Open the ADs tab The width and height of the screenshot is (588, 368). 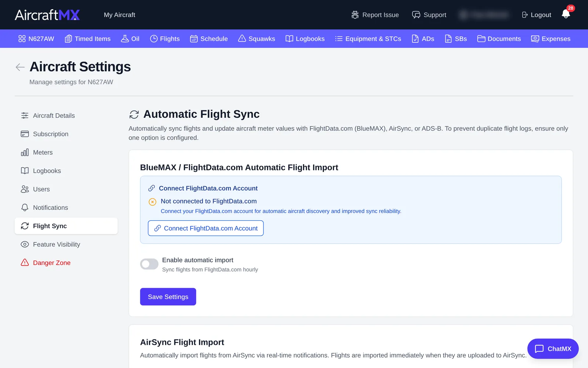[423, 39]
